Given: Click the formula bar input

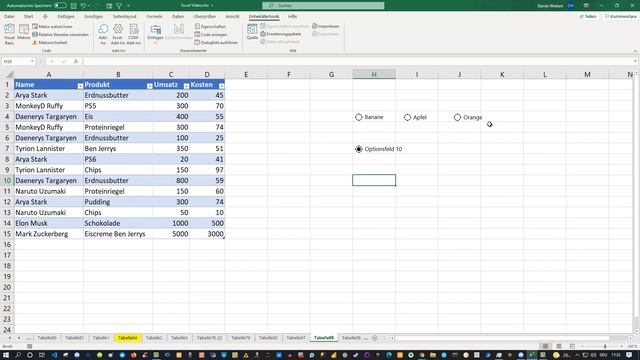Looking at the screenshot, I should pyautogui.click(x=358, y=61).
